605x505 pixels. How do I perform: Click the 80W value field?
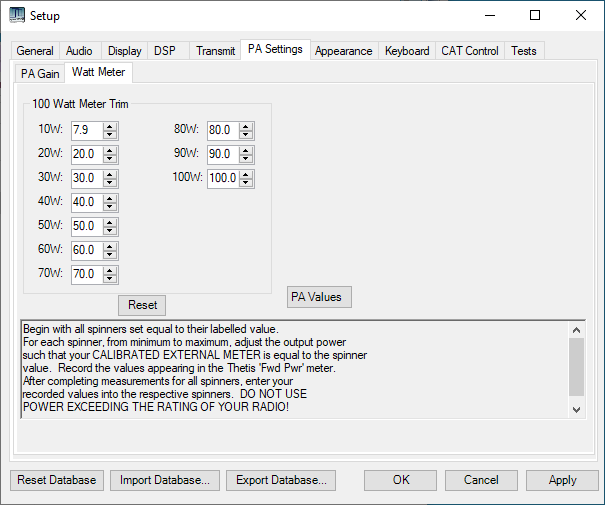point(223,130)
